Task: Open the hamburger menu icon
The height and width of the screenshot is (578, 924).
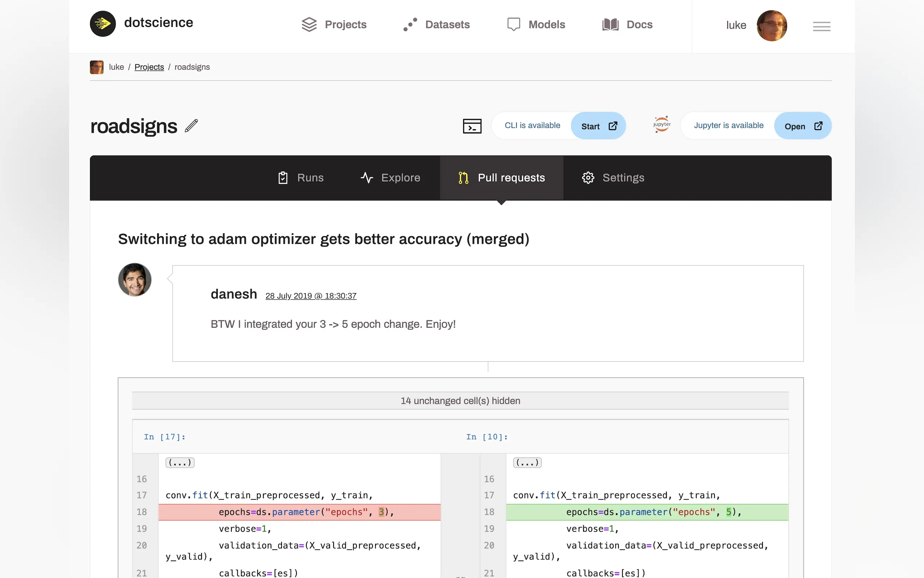Action: (x=821, y=26)
